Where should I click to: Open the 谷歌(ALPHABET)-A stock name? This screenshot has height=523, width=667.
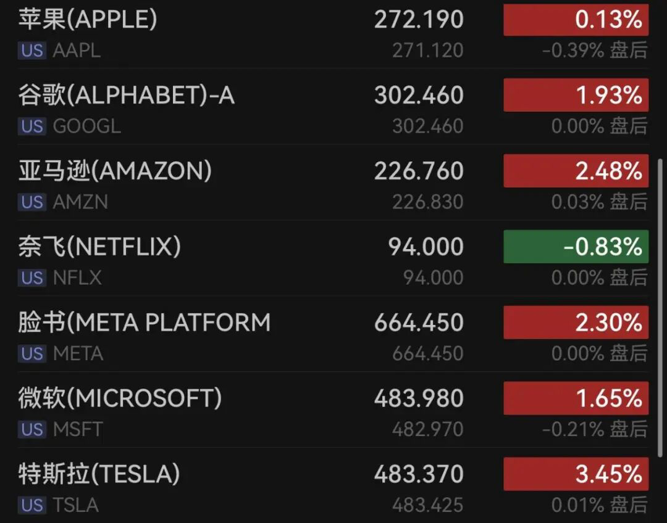click(x=126, y=95)
